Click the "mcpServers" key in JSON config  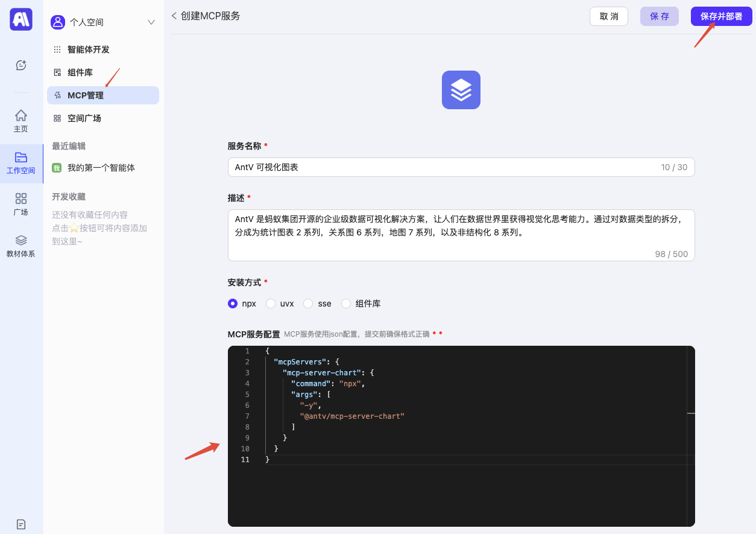click(300, 362)
